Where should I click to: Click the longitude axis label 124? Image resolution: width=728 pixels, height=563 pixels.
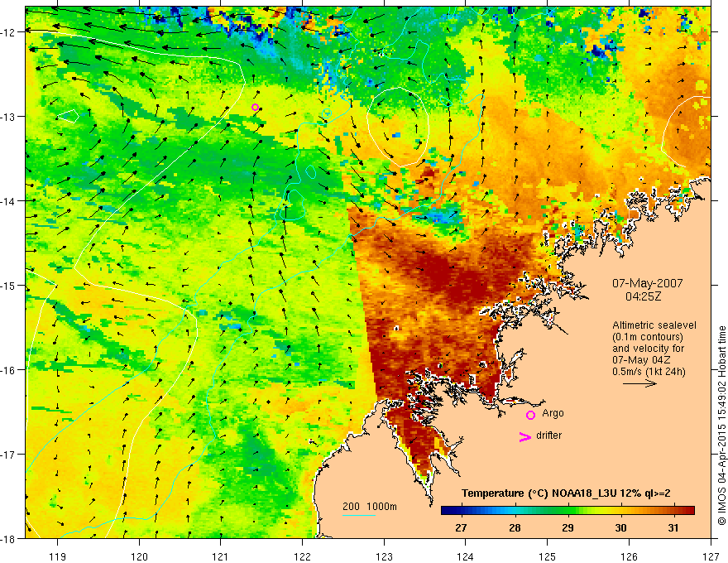pos(466,556)
